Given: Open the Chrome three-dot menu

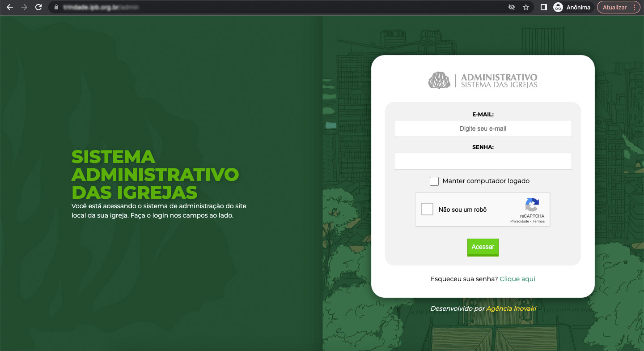Looking at the screenshot, I should point(634,7).
